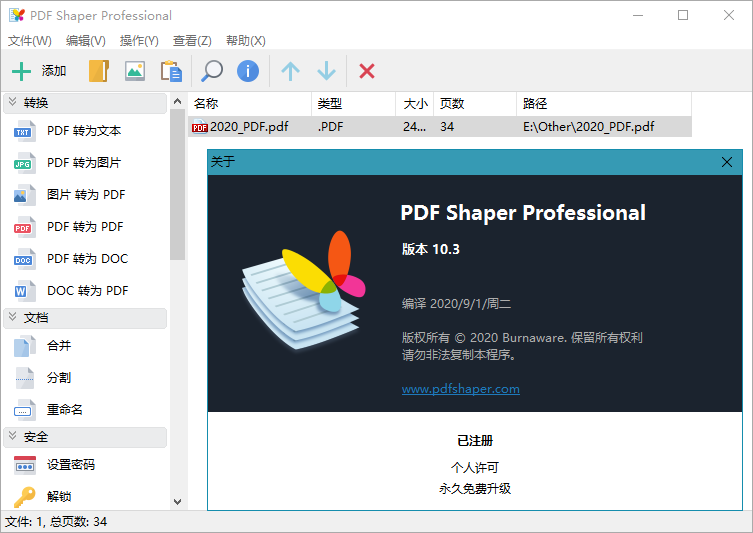Click the blue info toolbar icon
Screen dimensions: 753x533
pyautogui.click(x=248, y=71)
